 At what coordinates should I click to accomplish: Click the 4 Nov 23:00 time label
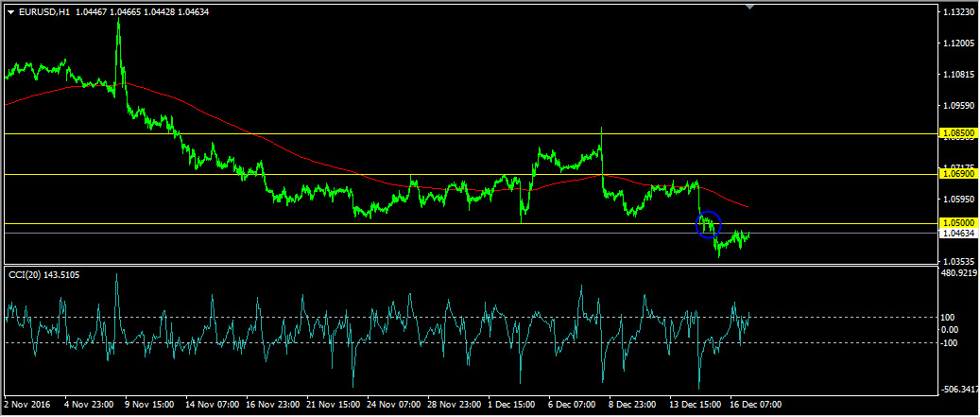(89, 405)
